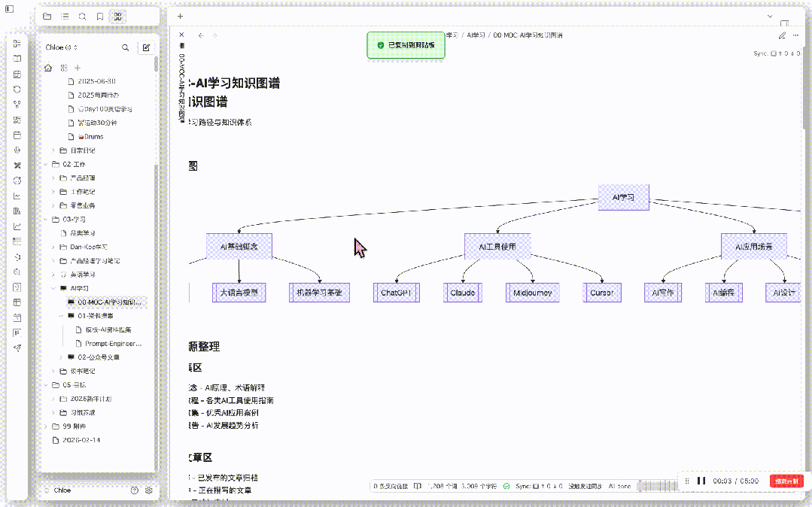The image size is (812, 507).
Task: Expand the 读书笔记 folder
Action: 53,372
